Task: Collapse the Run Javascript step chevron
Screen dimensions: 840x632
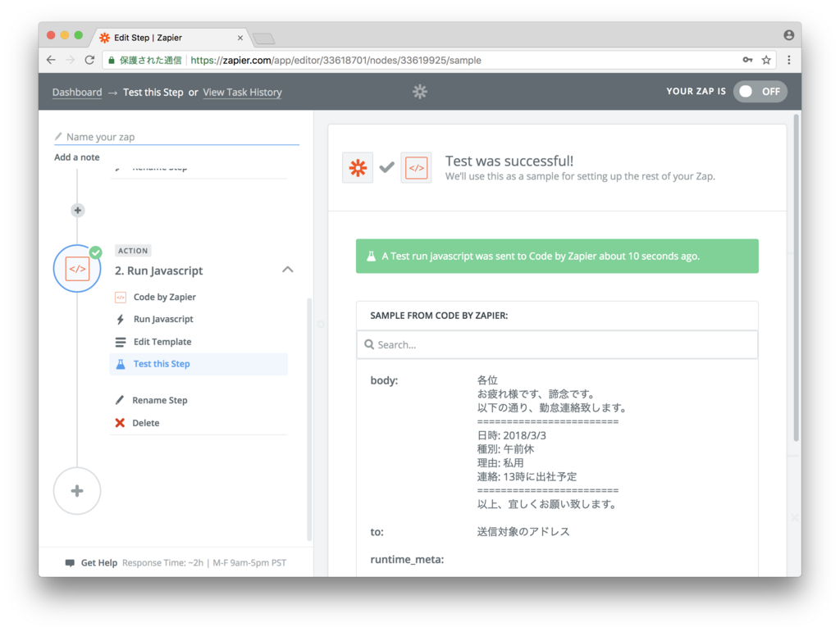Action: coord(288,269)
